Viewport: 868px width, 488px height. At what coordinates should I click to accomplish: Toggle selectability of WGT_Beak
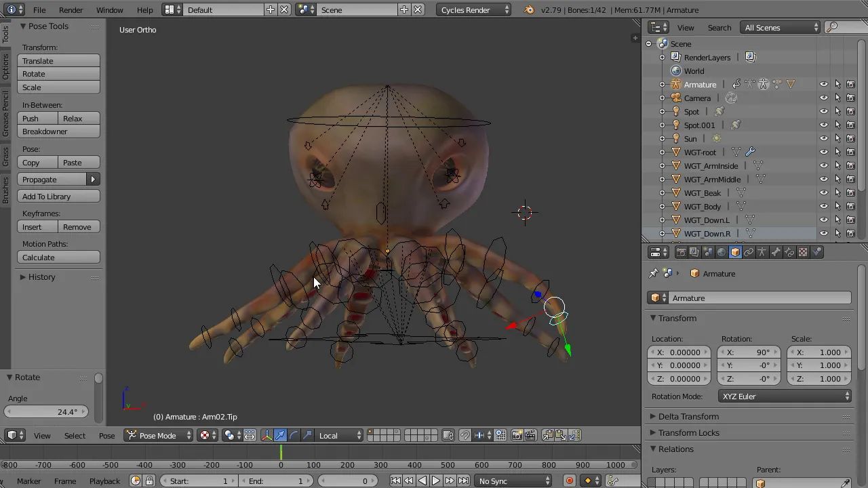point(837,193)
